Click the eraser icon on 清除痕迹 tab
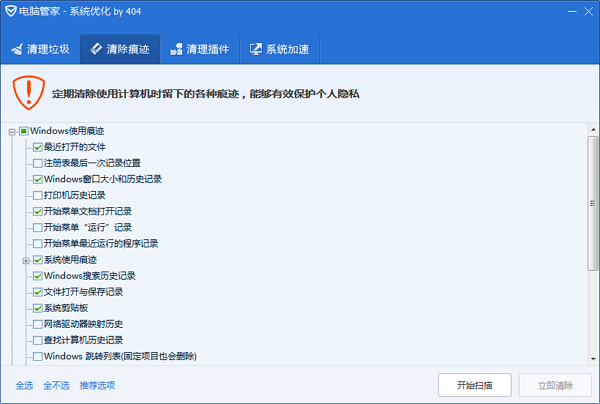The image size is (600, 404). (x=96, y=49)
